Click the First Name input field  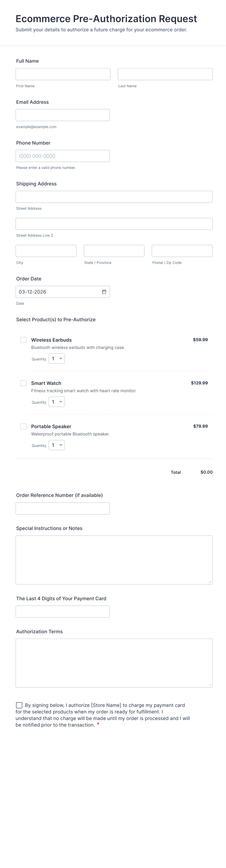(63, 74)
